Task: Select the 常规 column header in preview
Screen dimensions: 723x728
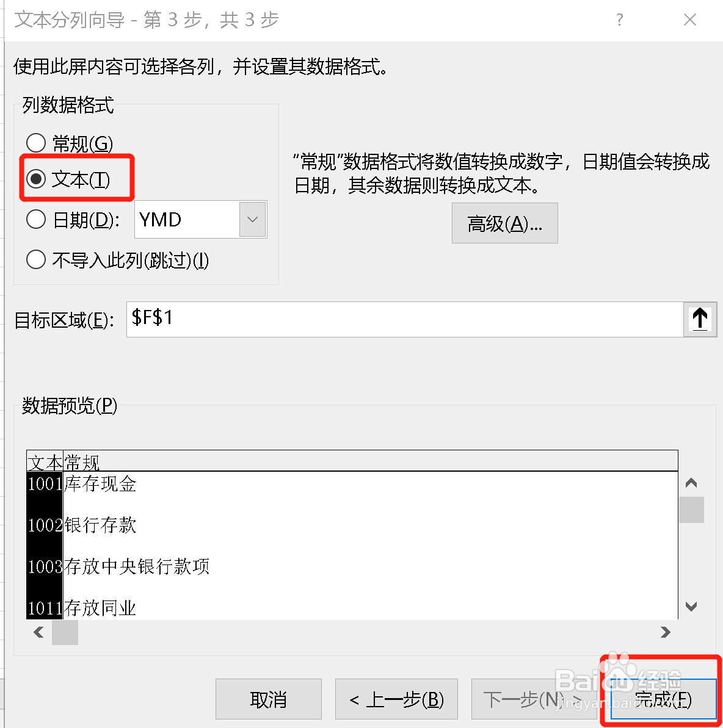Action: [x=82, y=462]
